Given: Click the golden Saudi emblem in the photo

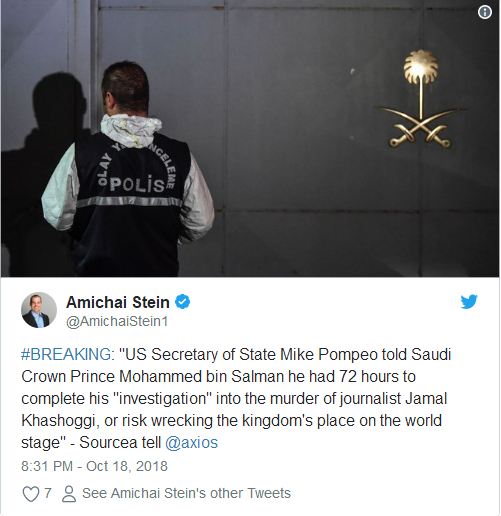Looking at the screenshot, I should 421,99.
